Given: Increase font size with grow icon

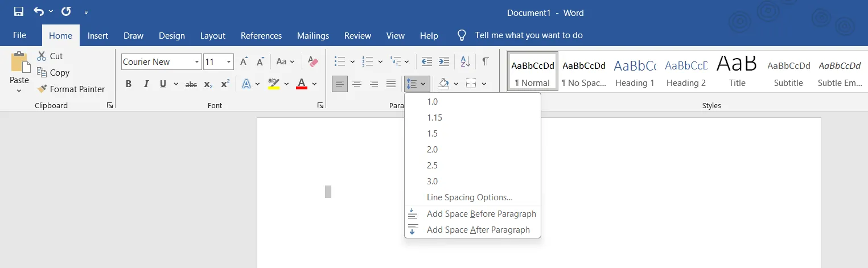Looking at the screenshot, I should tap(244, 61).
